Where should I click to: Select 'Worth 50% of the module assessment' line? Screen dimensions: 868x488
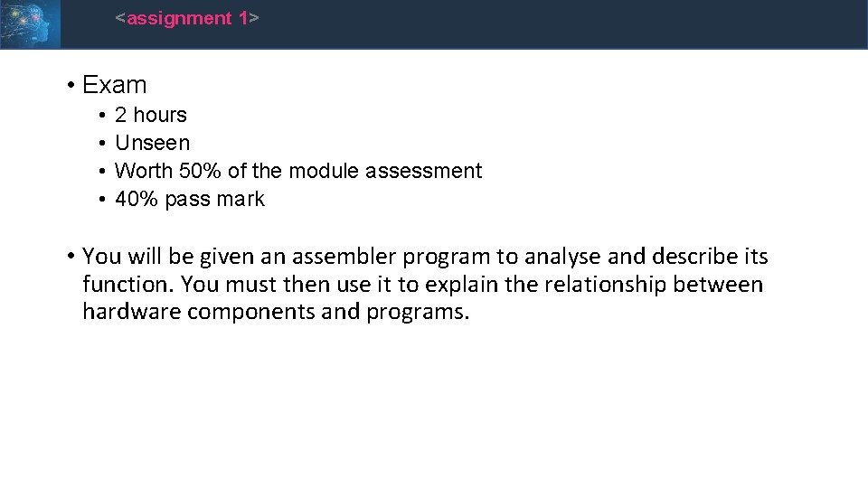(298, 171)
